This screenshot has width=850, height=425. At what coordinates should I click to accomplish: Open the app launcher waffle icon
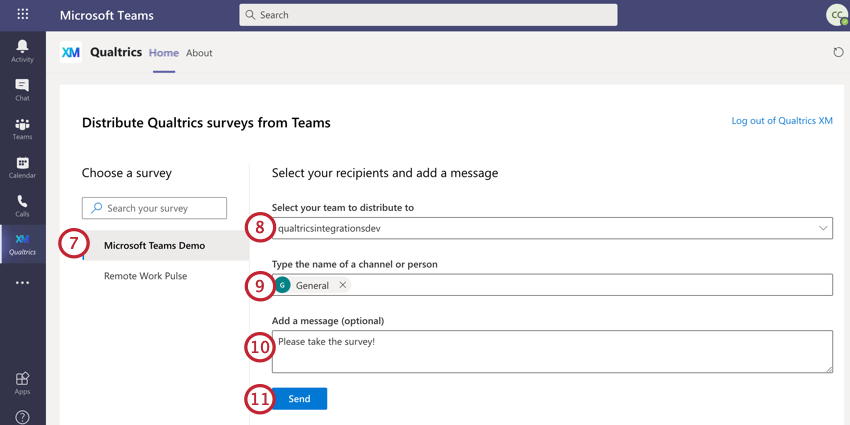(x=23, y=14)
